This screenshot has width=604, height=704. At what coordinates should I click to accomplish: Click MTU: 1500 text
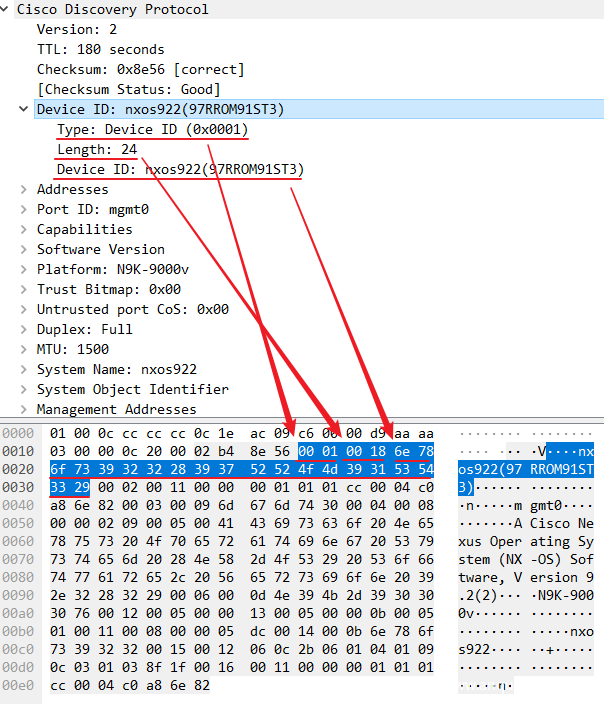pos(73,349)
